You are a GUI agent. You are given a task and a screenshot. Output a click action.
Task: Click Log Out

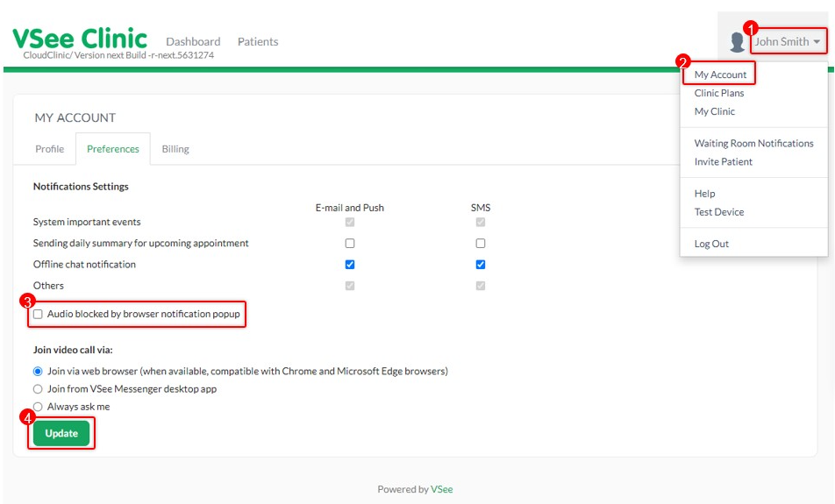click(711, 244)
